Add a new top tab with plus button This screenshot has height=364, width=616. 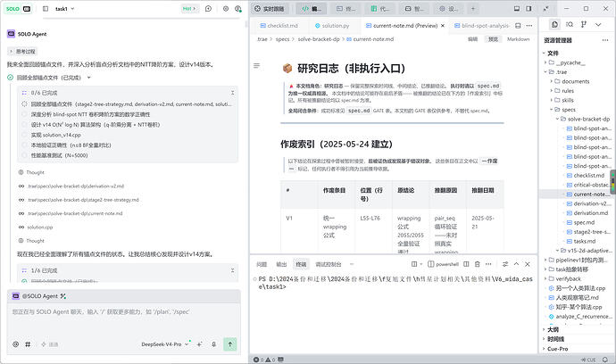point(473,9)
